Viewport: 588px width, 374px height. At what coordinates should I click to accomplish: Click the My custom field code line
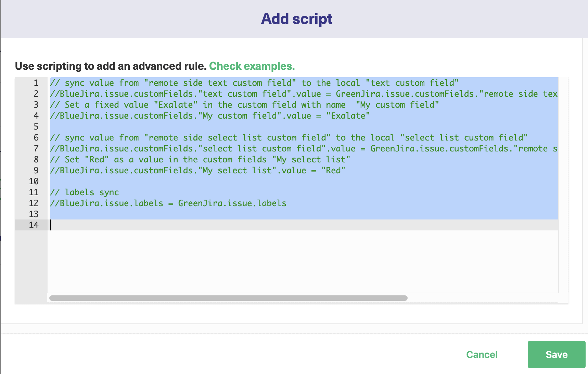pos(210,116)
